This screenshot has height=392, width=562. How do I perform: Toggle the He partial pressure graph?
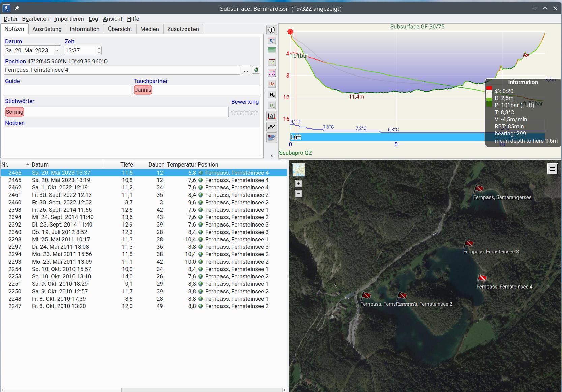click(x=272, y=84)
